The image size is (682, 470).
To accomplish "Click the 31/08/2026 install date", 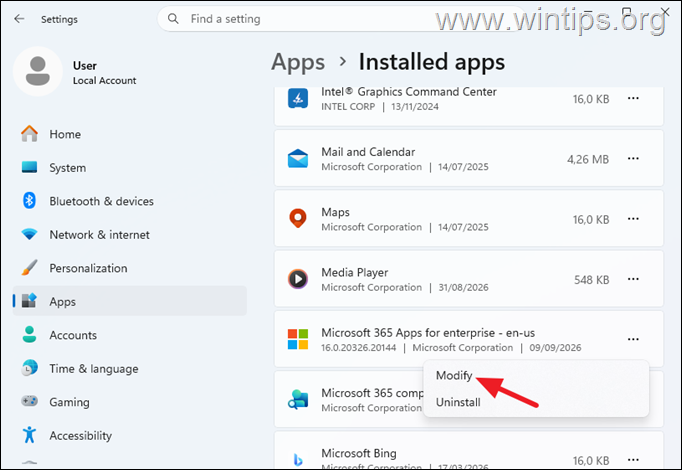I will (x=463, y=287).
